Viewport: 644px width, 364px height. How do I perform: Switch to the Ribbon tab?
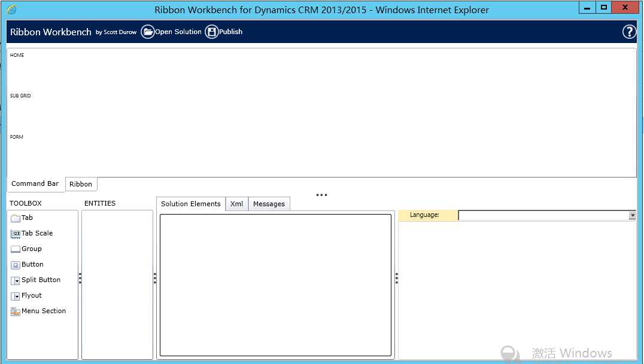pos(81,184)
